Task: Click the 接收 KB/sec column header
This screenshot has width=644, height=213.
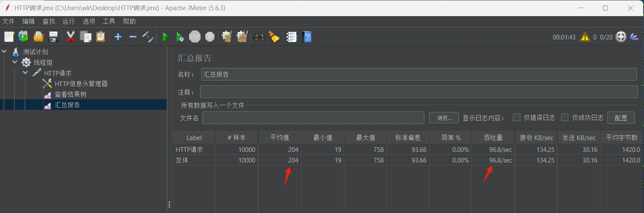Action: (536, 137)
